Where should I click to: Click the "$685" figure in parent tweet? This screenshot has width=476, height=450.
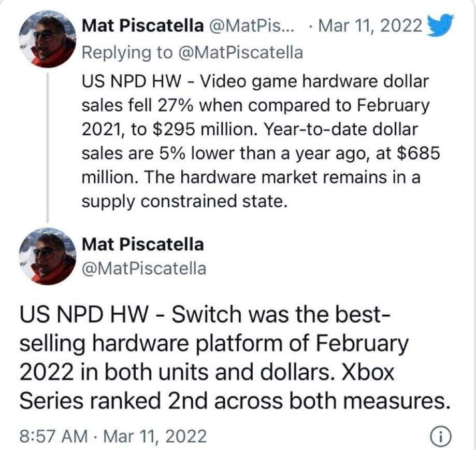(419, 153)
